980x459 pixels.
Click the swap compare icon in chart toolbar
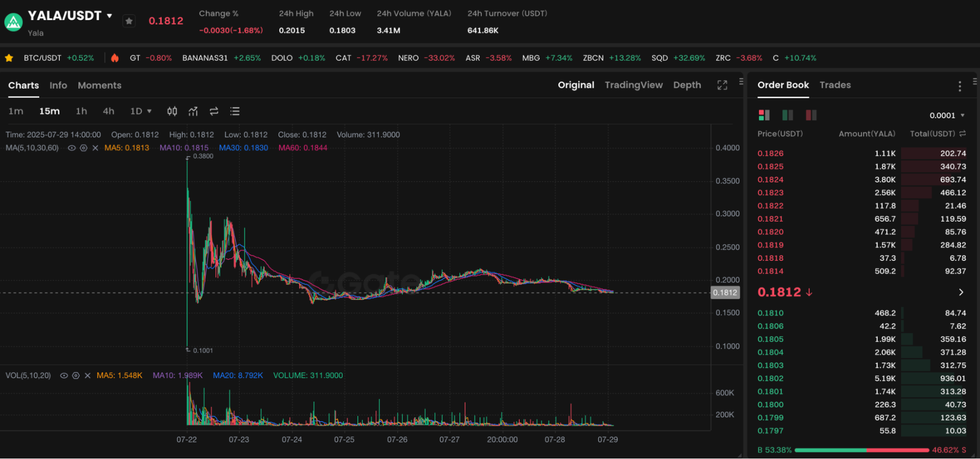[x=214, y=111]
